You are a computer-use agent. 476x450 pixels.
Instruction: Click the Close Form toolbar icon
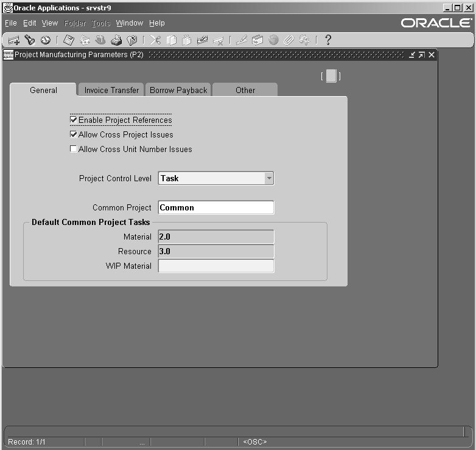point(132,40)
